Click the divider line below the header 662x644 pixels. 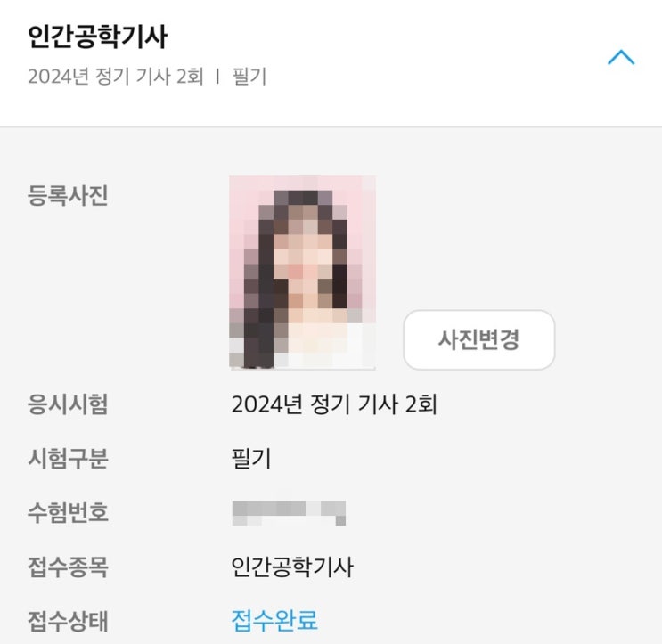point(331,126)
